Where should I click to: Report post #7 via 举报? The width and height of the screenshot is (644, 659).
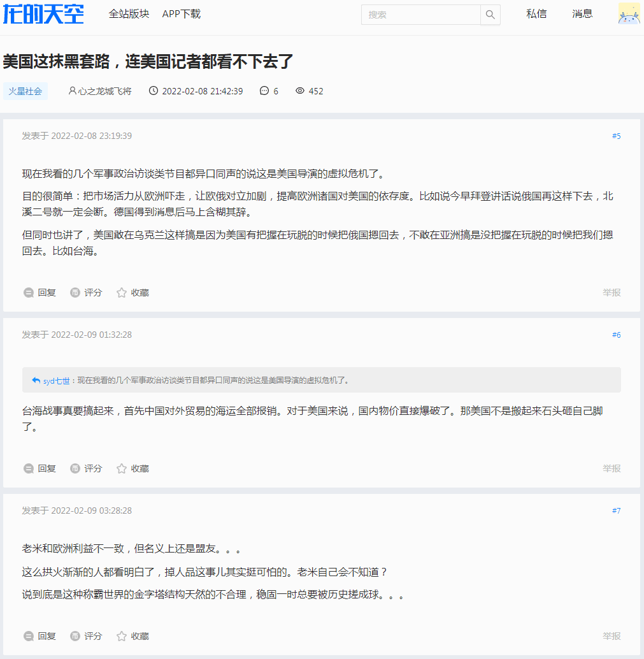pos(612,636)
